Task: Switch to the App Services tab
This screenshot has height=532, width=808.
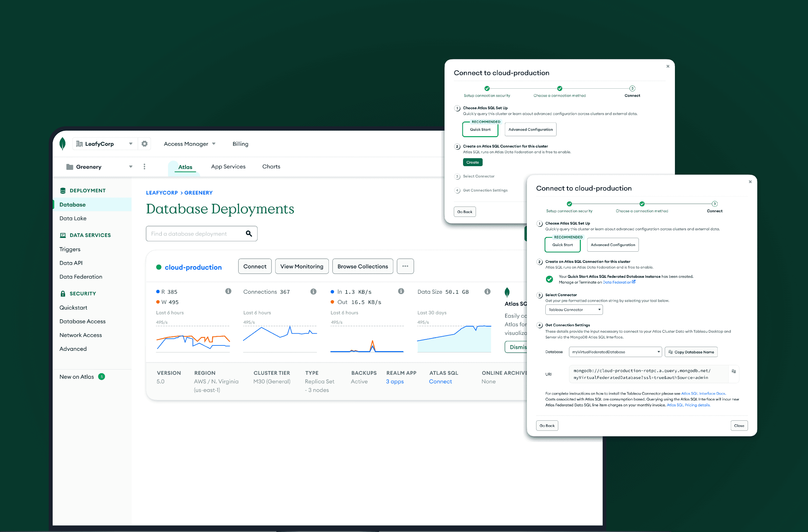Action: [x=228, y=166]
